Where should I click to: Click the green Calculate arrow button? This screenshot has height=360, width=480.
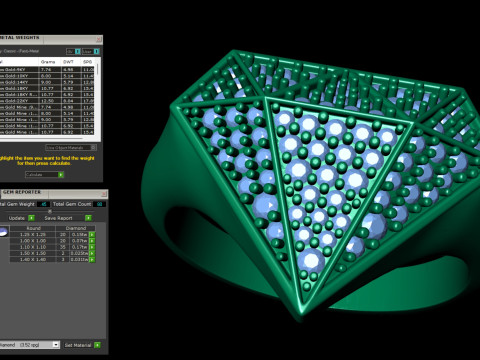(x=61, y=175)
